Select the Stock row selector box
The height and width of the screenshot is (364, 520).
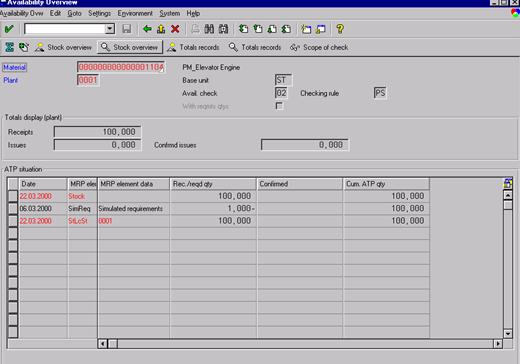(13, 196)
